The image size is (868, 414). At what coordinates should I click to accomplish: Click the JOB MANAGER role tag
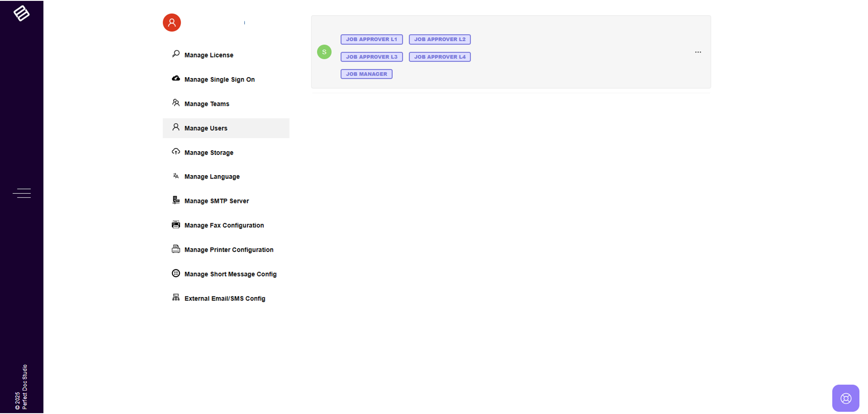(x=366, y=74)
